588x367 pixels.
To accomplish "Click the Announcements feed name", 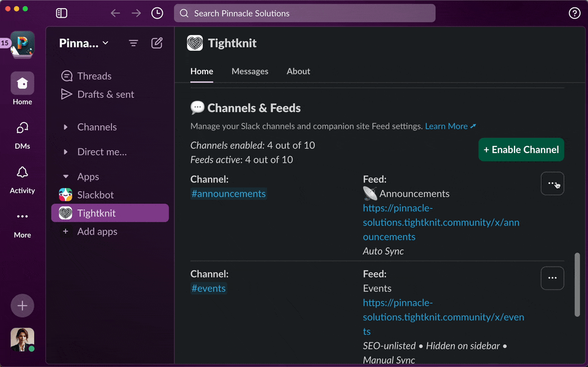I will tap(415, 194).
